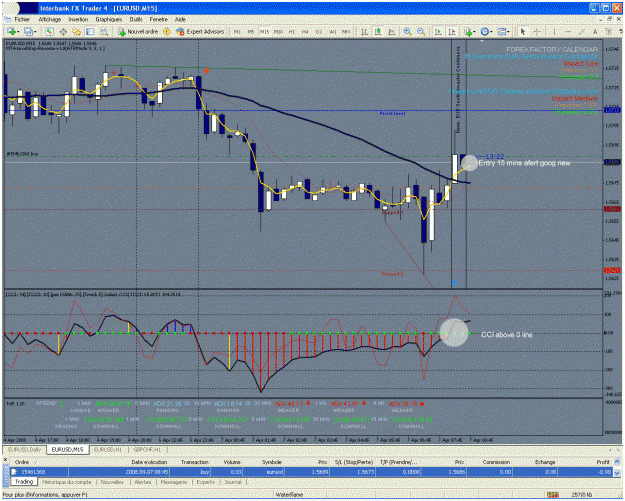Viewport: 625px width, 501px height.
Task: Open the Insertion menu
Action: pos(78,19)
